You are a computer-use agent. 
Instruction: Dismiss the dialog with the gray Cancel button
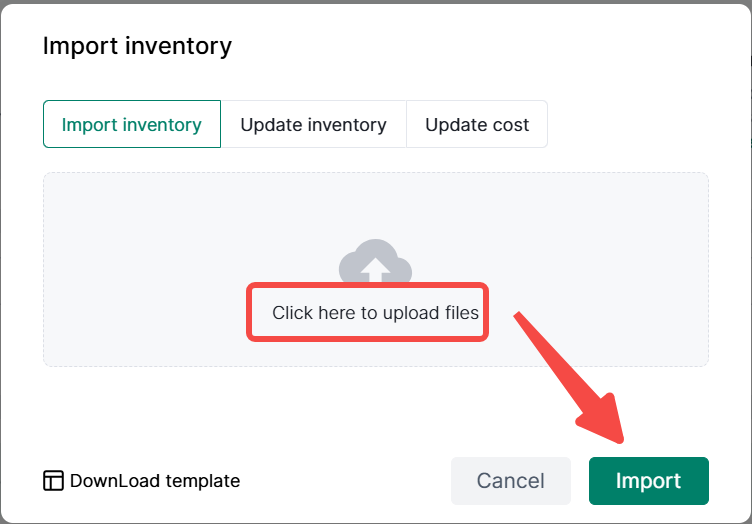(x=510, y=481)
